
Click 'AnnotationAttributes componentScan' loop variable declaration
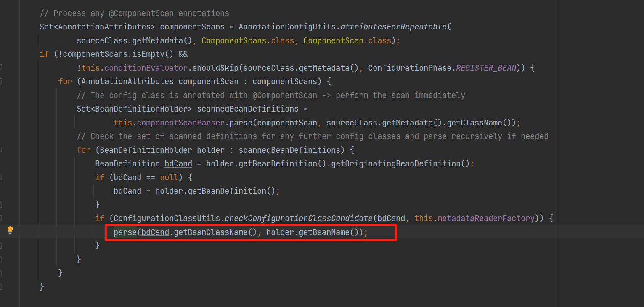point(160,81)
